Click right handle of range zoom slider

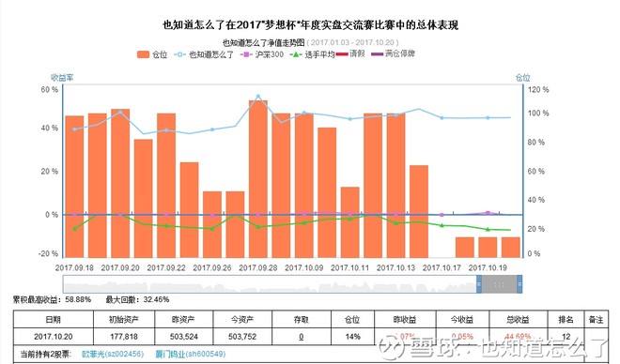tap(519, 284)
